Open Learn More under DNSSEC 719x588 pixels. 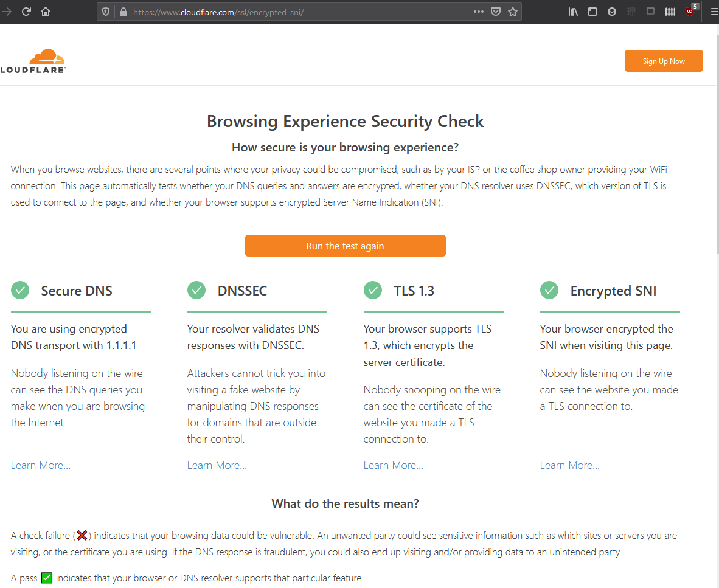click(x=217, y=465)
